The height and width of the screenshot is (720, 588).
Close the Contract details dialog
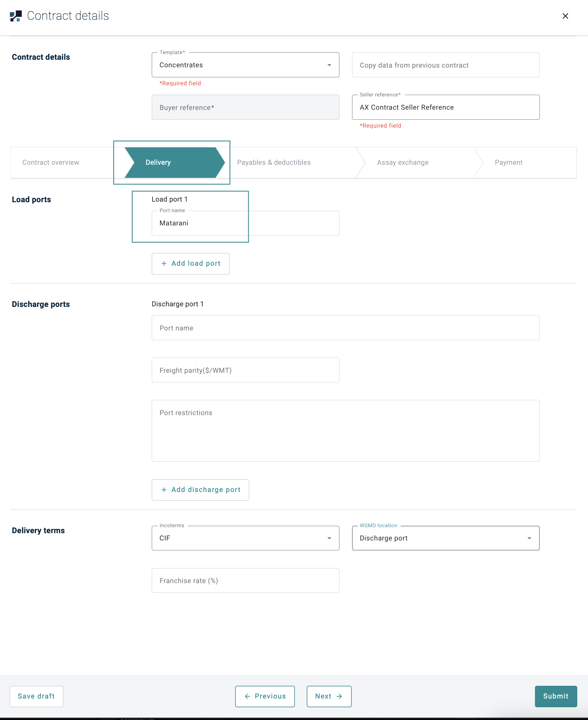click(565, 16)
